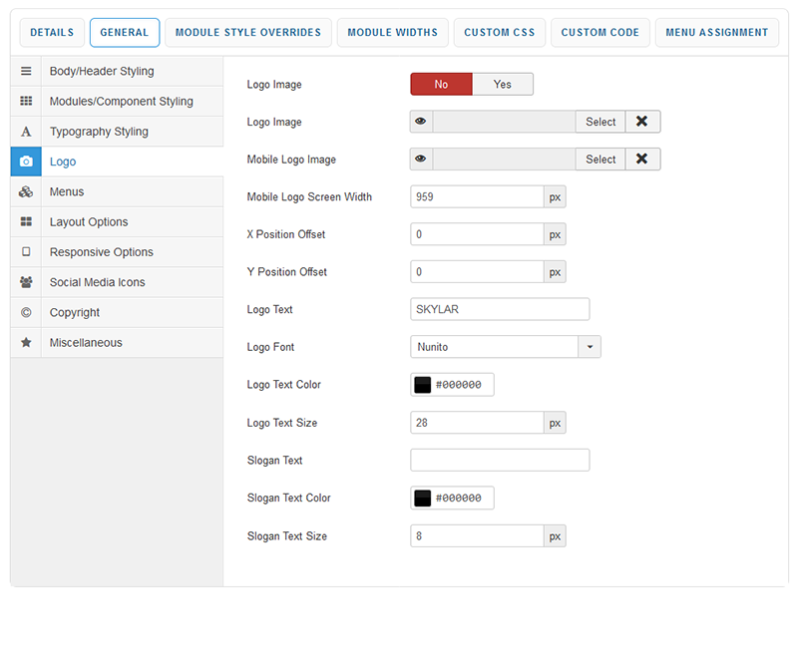Switch to the Module Widths tab
The image size is (798, 672).
point(392,33)
